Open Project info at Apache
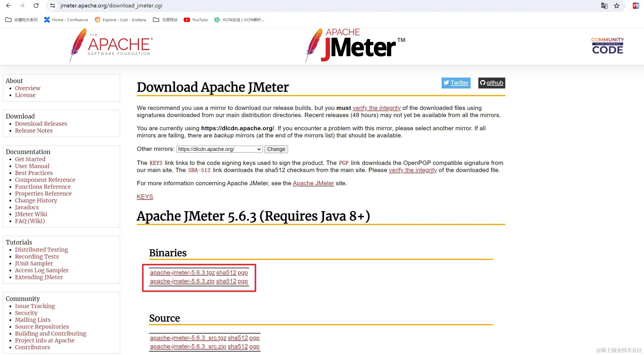The image size is (644, 355). [45, 340]
